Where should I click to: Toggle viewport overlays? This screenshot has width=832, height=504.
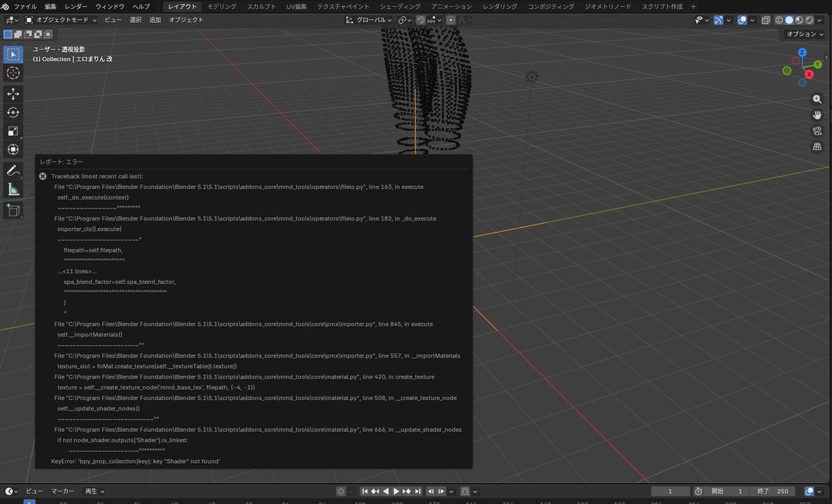coord(743,20)
